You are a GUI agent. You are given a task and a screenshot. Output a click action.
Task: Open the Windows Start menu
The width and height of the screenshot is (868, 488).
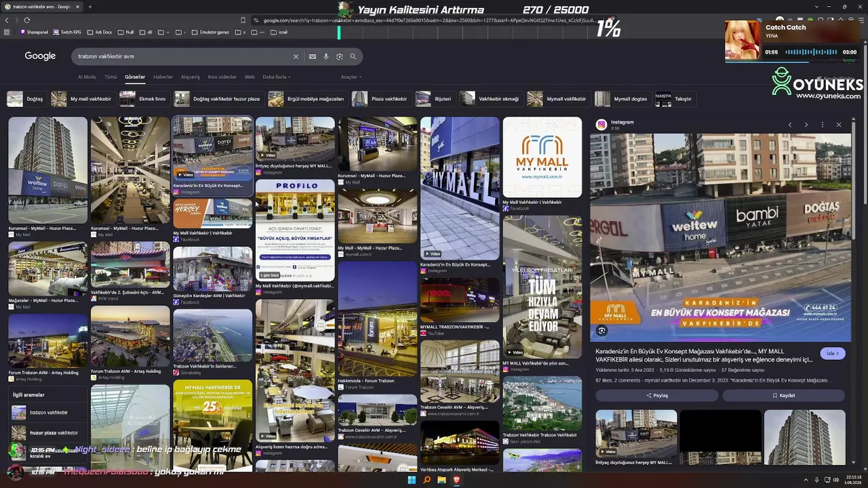[411, 480]
